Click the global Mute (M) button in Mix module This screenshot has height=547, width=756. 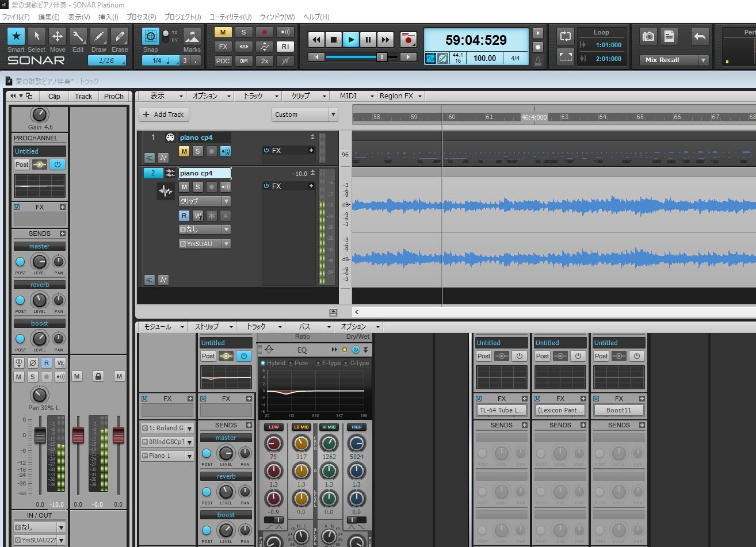point(223,32)
